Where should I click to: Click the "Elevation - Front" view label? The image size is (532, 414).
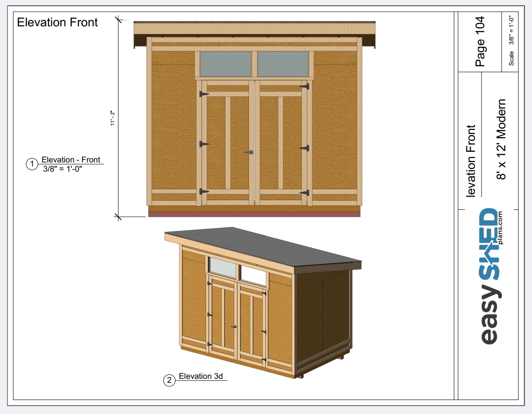[x=71, y=160]
